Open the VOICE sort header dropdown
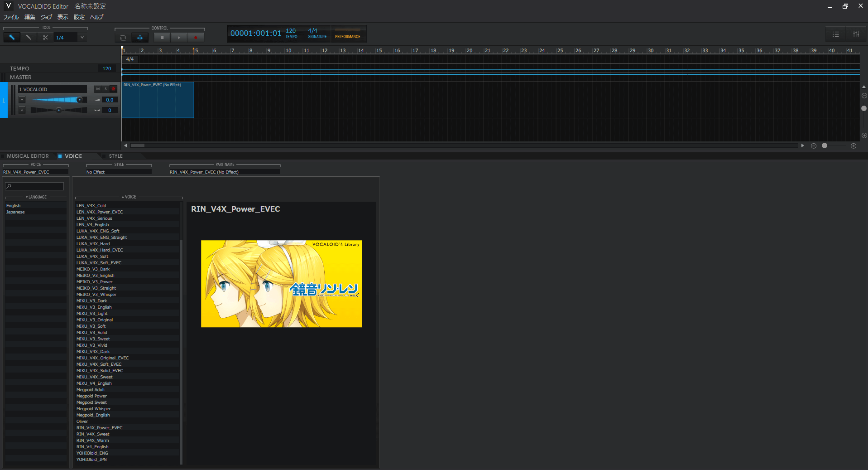This screenshot has width=868, height=470. 130,197
